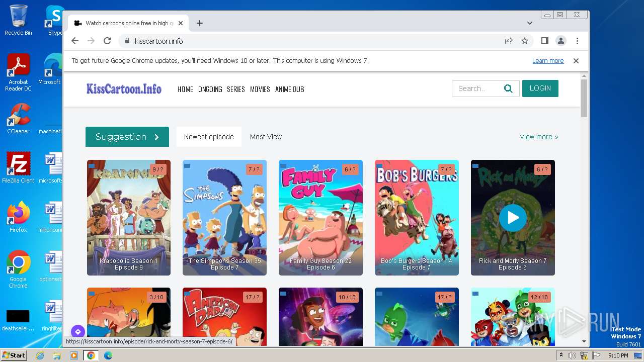Open the 10/13 episode thumbnail
The height and width of the screenshot is (362, 644).
[x=320, y=317]
